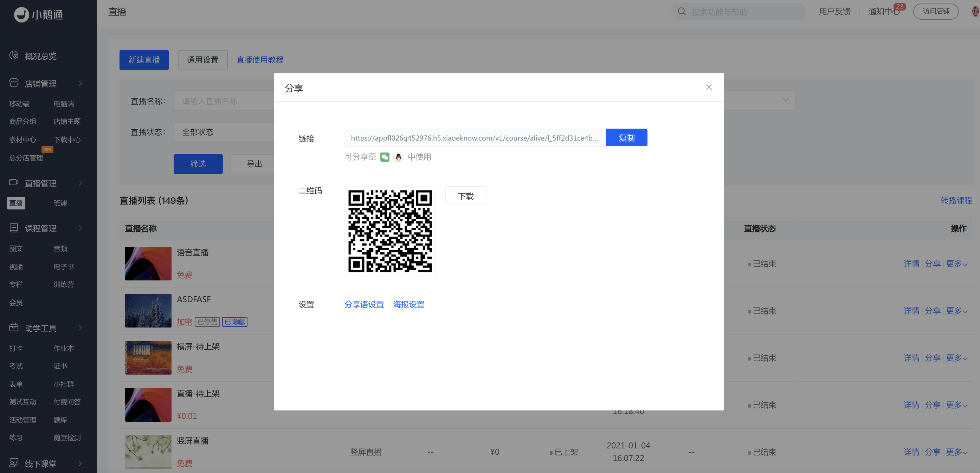
Task: Select 直播 in the sidebar menu
Action: (x=16, y=203)
